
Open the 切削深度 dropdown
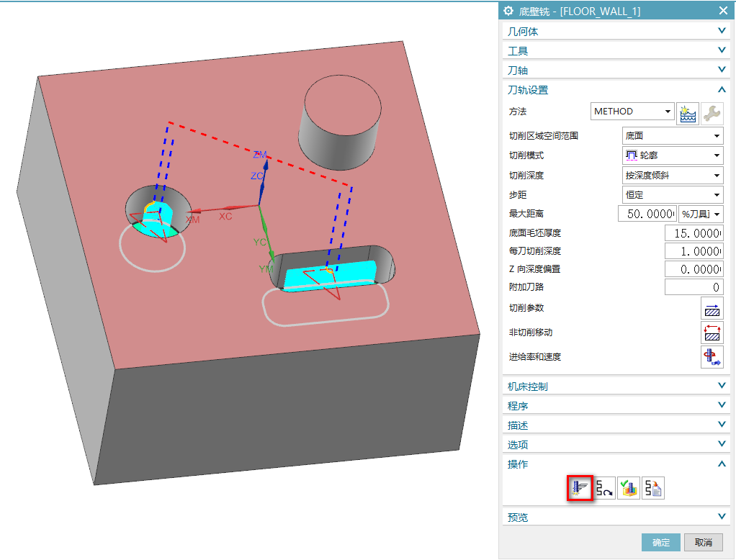(x=672, y=175)
